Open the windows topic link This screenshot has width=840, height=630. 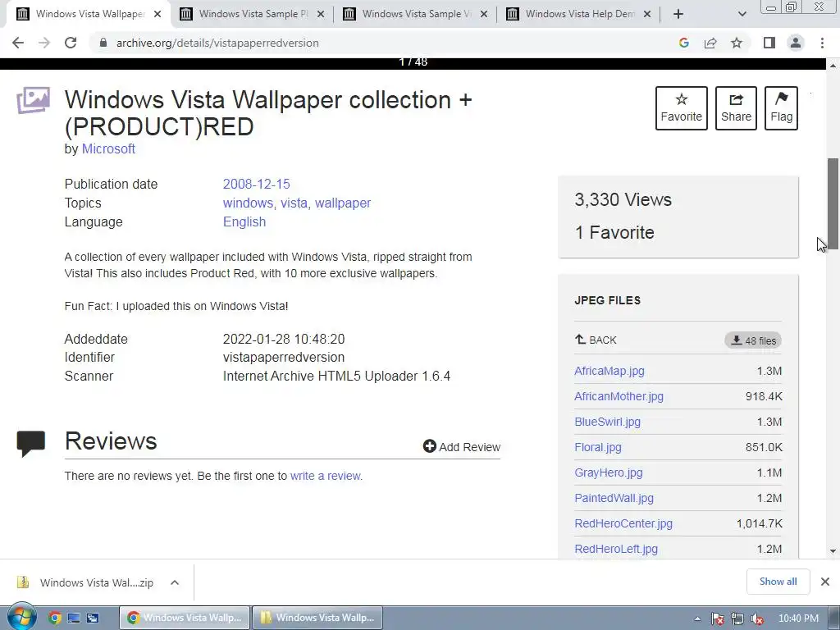[x=248, y=203]
